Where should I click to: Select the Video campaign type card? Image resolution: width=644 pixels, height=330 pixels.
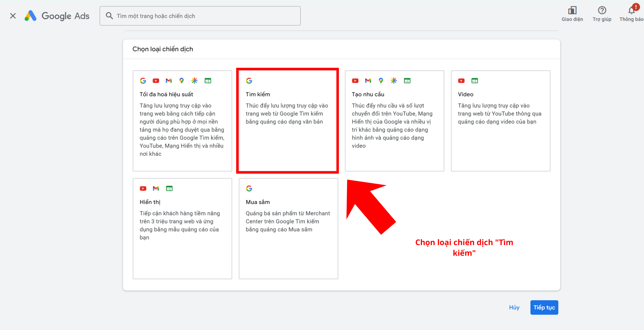coord(501,121)
